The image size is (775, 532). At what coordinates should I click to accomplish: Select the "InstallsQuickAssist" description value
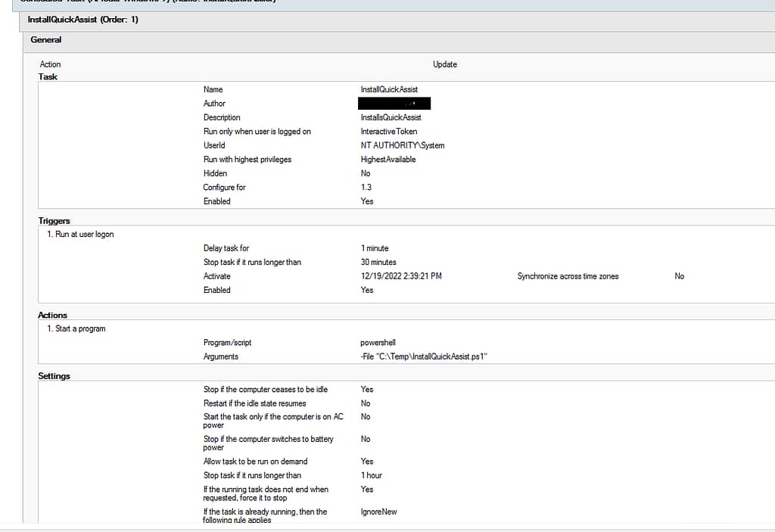click(391, 117)
